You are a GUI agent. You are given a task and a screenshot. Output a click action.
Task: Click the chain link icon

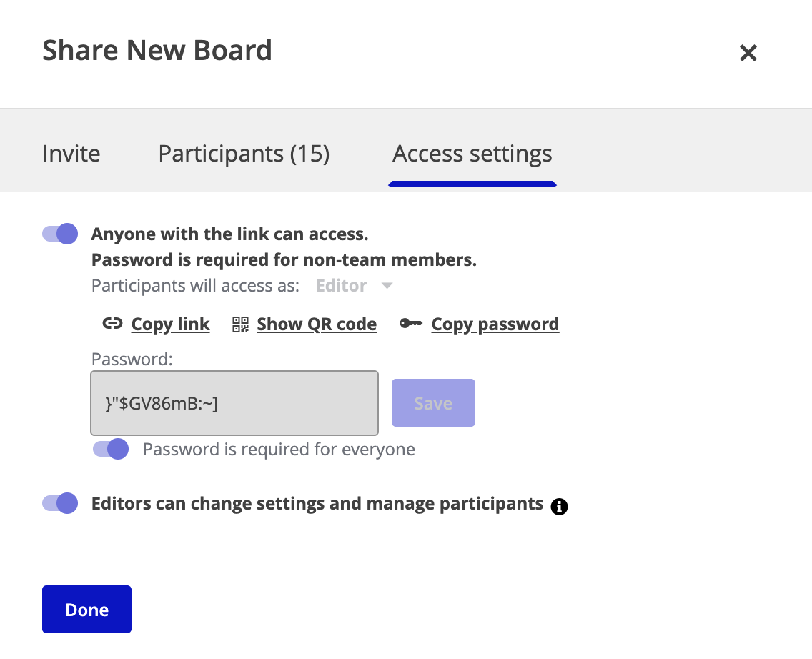(x=112, y=324)
